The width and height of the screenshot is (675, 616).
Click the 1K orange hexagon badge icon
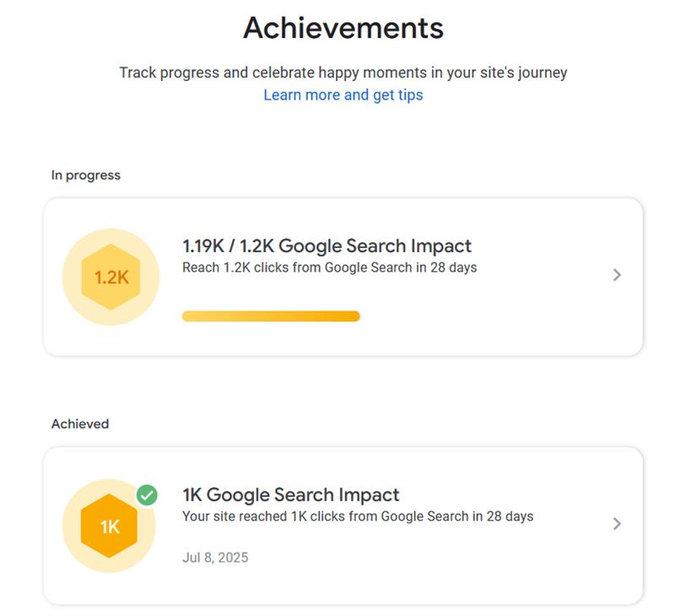(x=111, y=527)
